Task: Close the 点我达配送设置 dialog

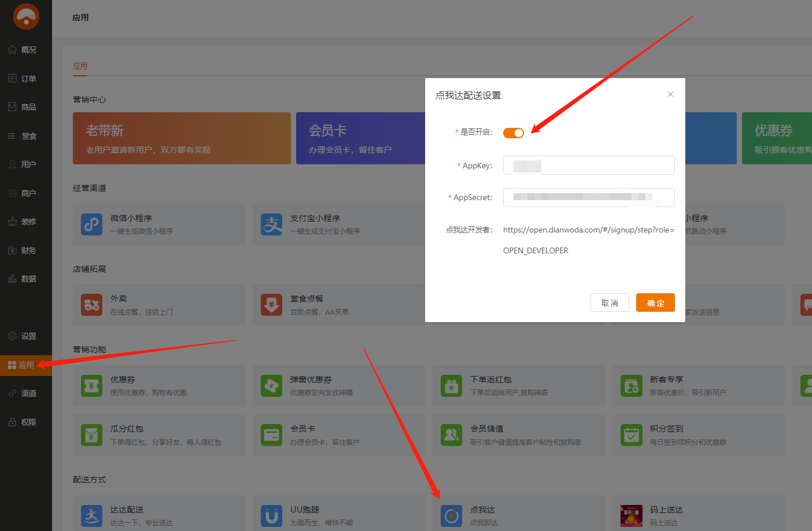Action: (670, 94)
